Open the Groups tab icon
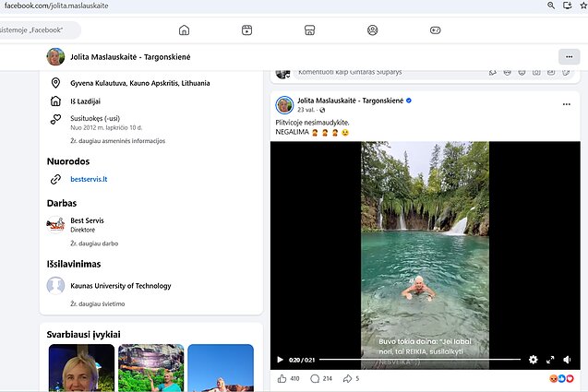The width and height of the screenshot is (588, 392). (x=372, y=30)
